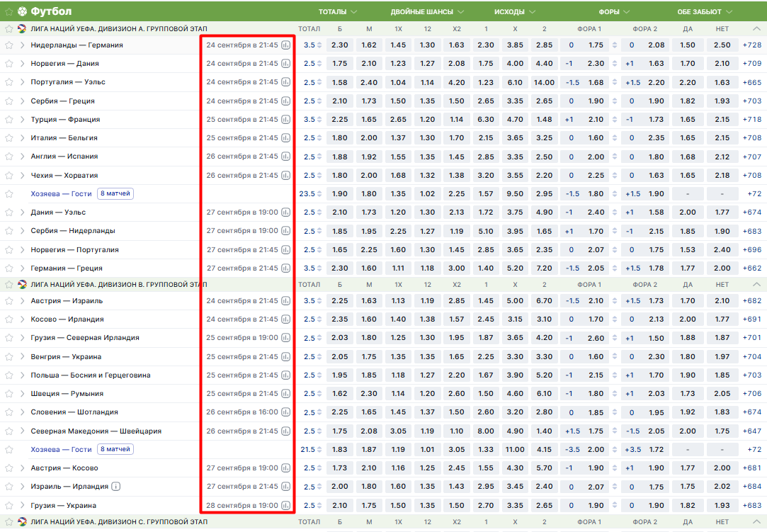767x532 pixels.
Task: Open Северная Македония — Швейцария match
Action: click(x=96, y=431)
